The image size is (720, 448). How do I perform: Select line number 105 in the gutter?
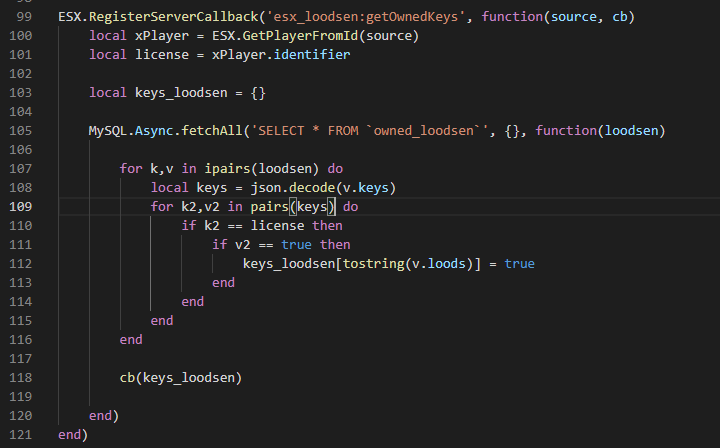point(21,131)
